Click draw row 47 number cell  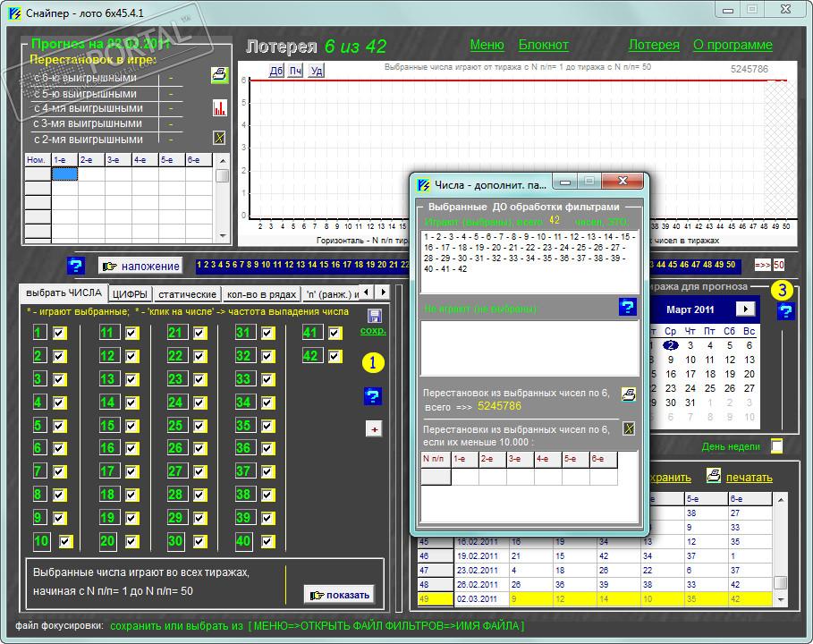click(x=436, y=571)
